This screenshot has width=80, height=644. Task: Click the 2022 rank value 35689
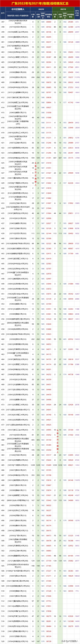pyautogui.click(x=49, y=465)
